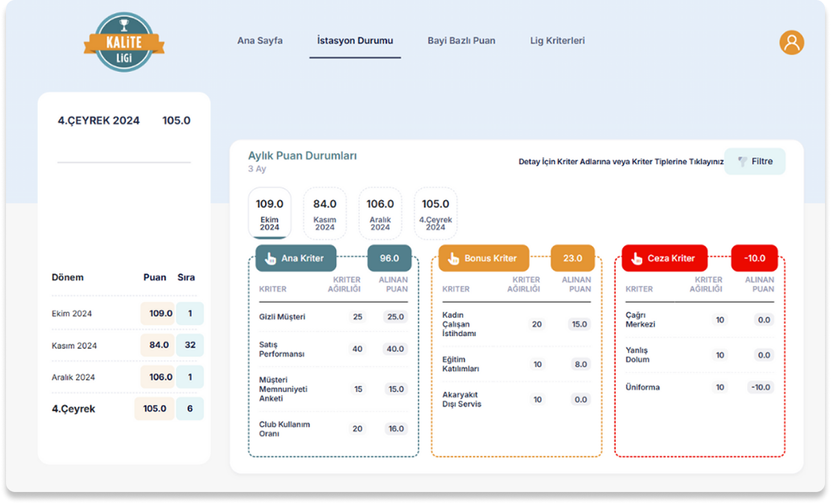Open the Üniforma penalty criterion
The height and width of the screenshot is (504, 831).
click(642, 387)
